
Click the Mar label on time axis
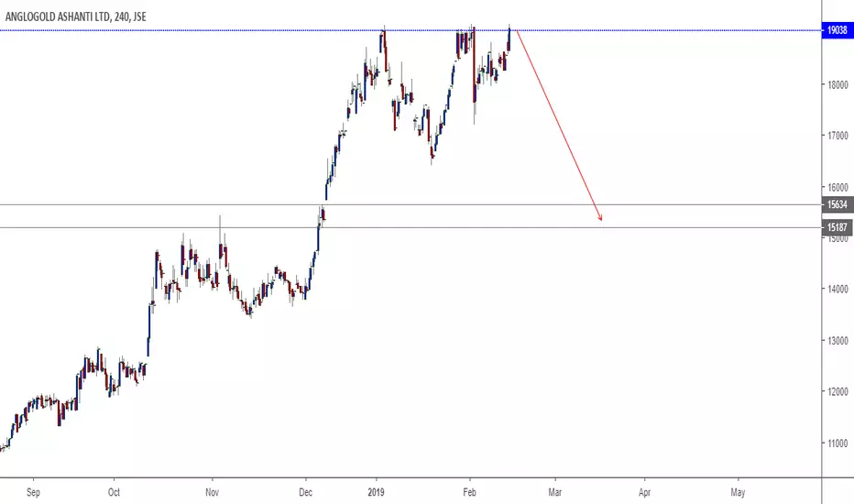coord(555,493)
